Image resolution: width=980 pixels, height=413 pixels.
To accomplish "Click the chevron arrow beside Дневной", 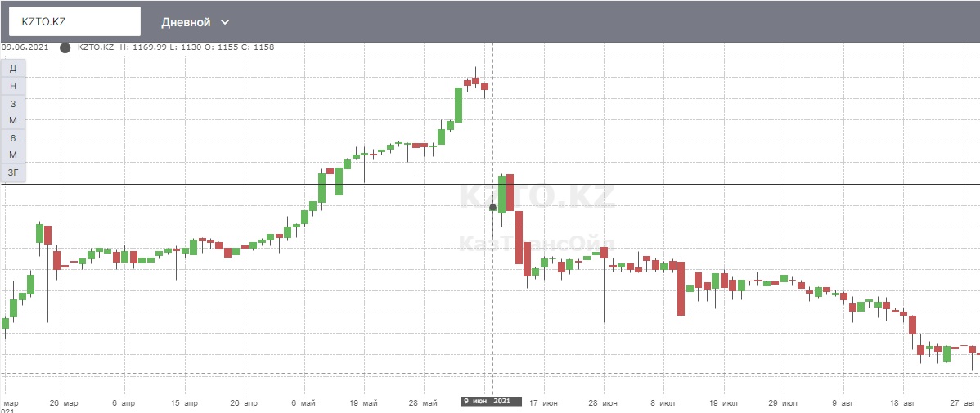I will click(x=226, y=22).
